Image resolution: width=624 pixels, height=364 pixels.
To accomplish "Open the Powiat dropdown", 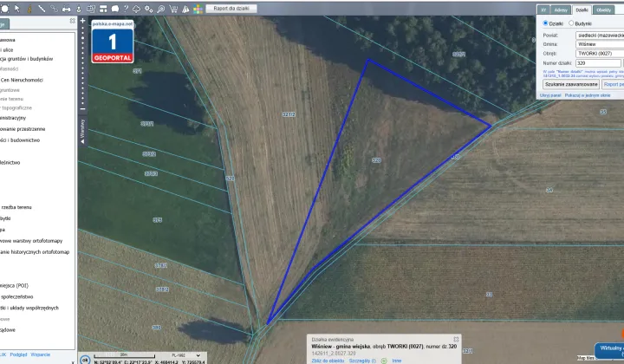I will tap(600, 36).
